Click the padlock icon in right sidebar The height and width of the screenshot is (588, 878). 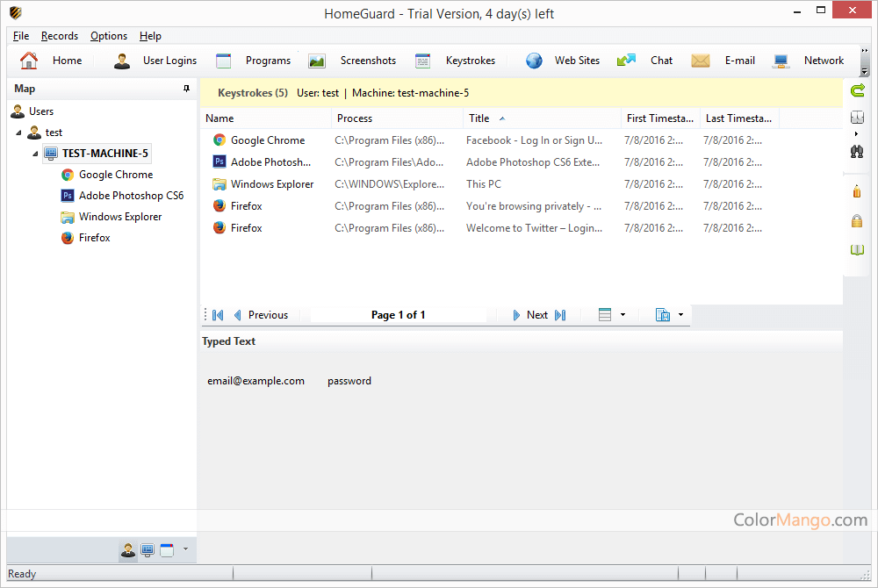(858, 221)
